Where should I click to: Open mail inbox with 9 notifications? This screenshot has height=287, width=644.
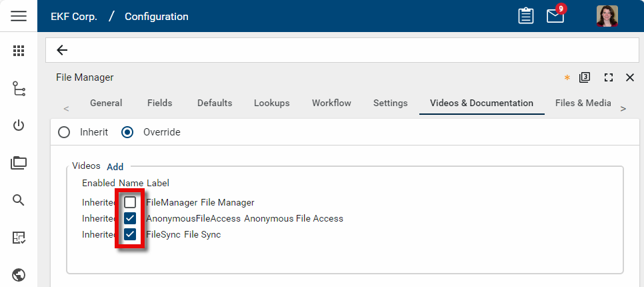[x=555, y=16]
